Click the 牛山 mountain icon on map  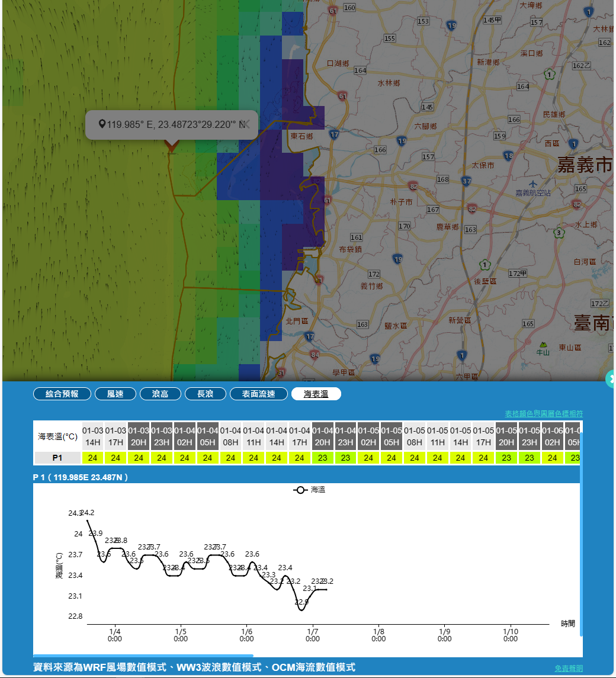(x=543, y=344)
